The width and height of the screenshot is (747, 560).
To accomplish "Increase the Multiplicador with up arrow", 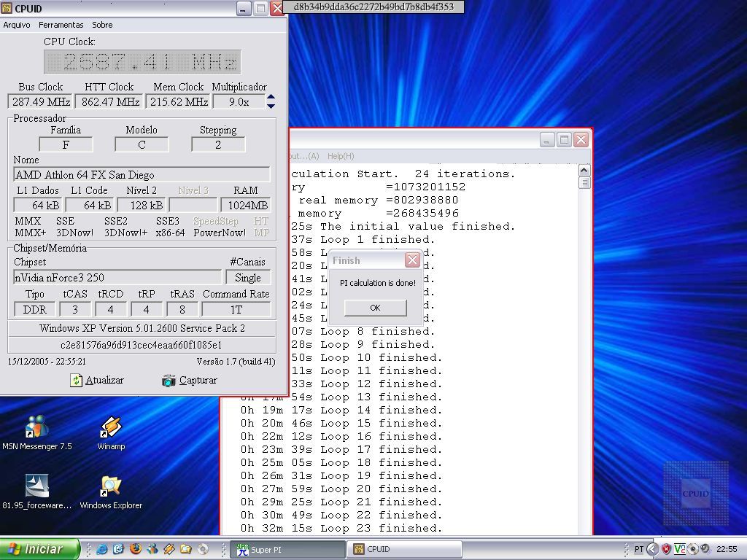I will tap(271, 97).
